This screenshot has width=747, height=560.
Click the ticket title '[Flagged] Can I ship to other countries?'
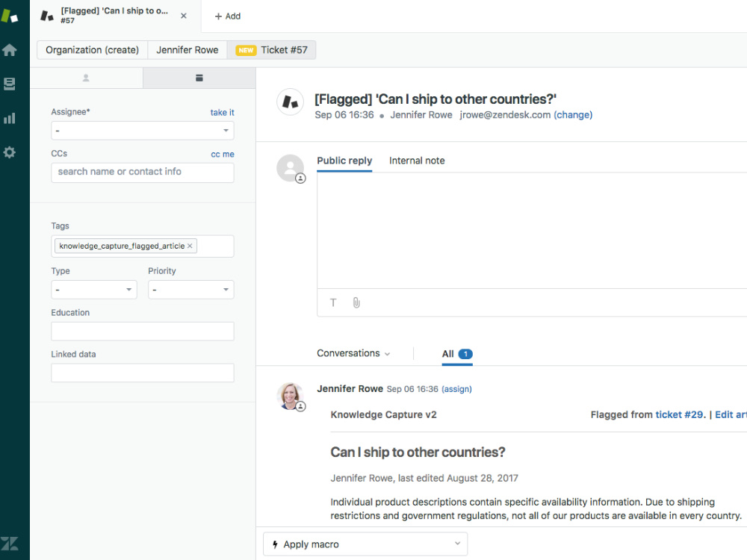(x=436, y=99)
